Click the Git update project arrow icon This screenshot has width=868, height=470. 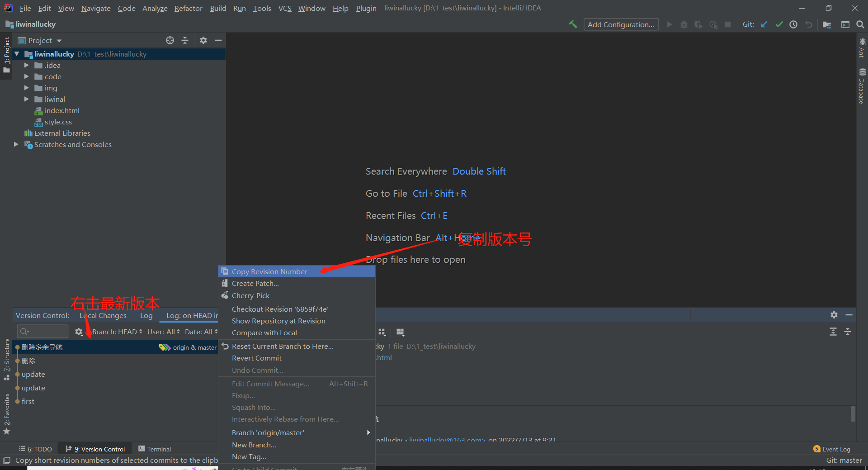764,24
